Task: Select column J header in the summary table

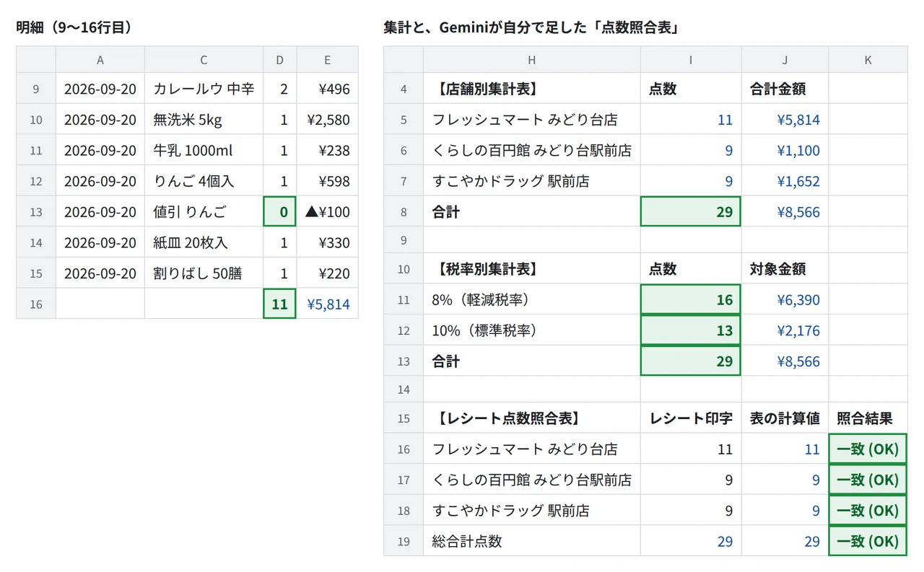Action: pyautogui.click(x=785, y=60)
